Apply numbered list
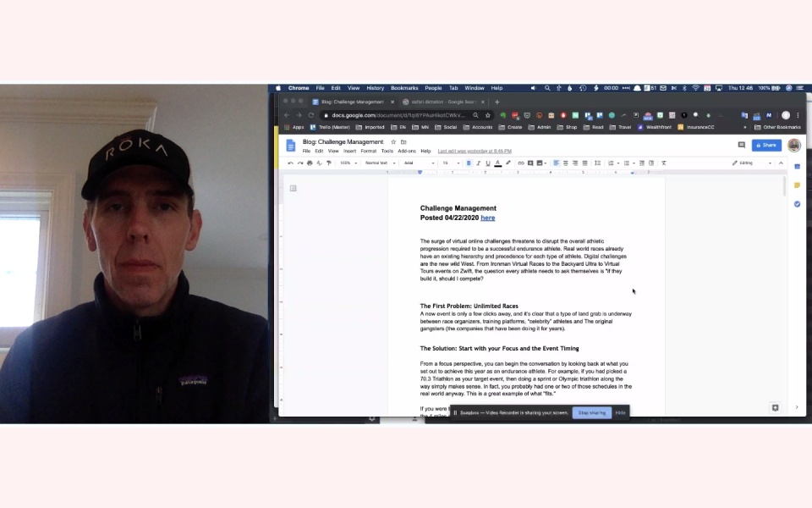This screenshot has height=508, width=812. [x=611, y=163]
